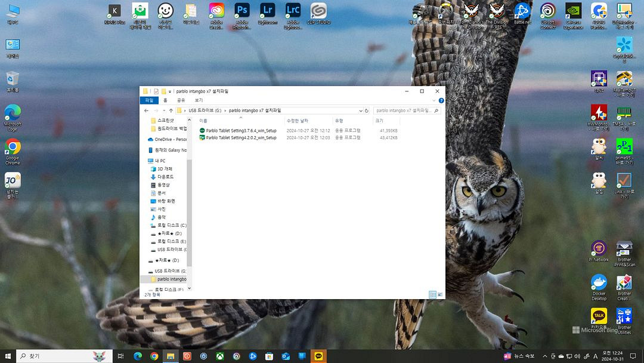The height and width of the screenshot is (363, 644).
Task: Open the Recycle Bin on desktop
Action: 13,81
